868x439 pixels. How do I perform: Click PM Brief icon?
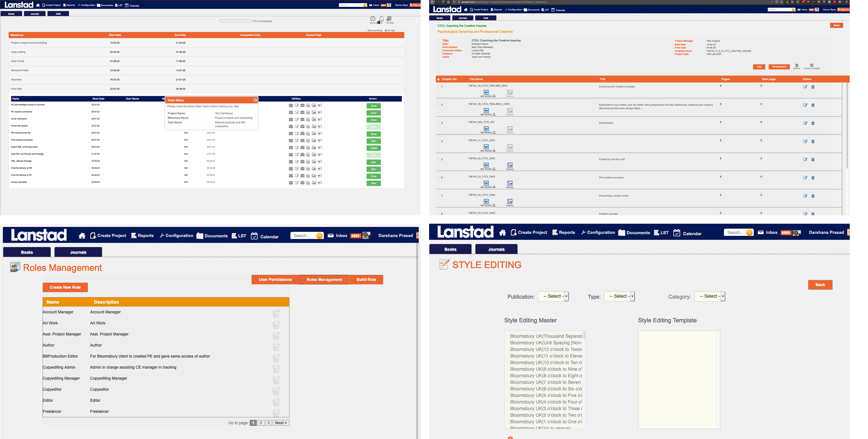pos(389,19)
